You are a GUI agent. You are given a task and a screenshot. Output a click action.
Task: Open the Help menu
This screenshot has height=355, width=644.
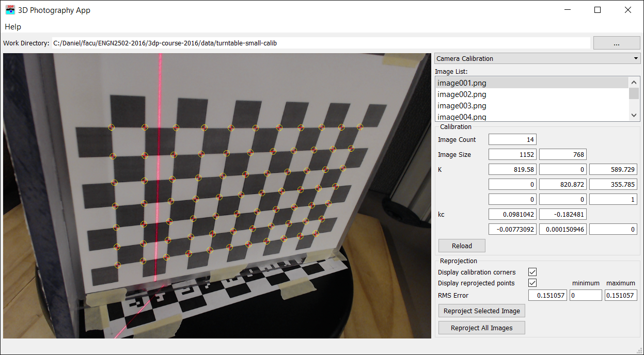tap(13, 26)
